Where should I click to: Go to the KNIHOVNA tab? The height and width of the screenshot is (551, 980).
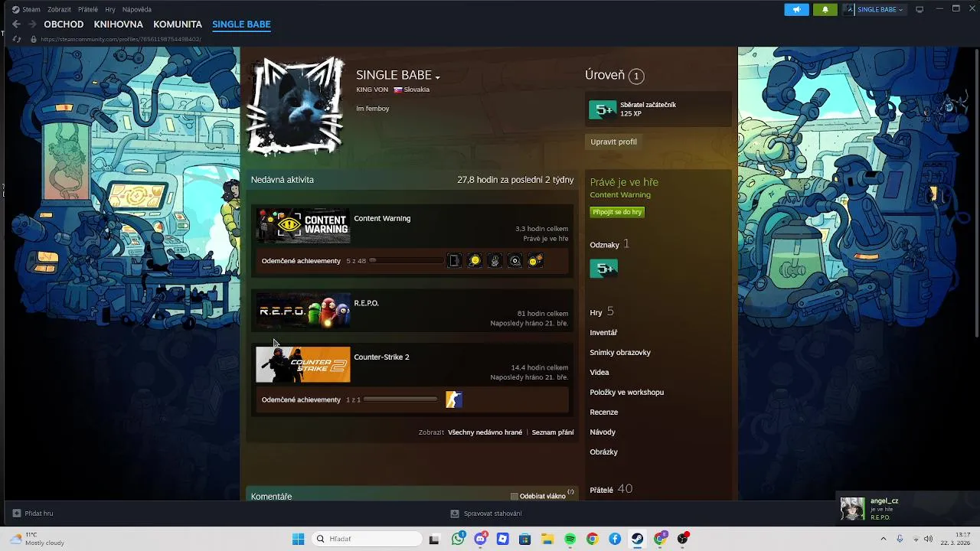(119, 24)
